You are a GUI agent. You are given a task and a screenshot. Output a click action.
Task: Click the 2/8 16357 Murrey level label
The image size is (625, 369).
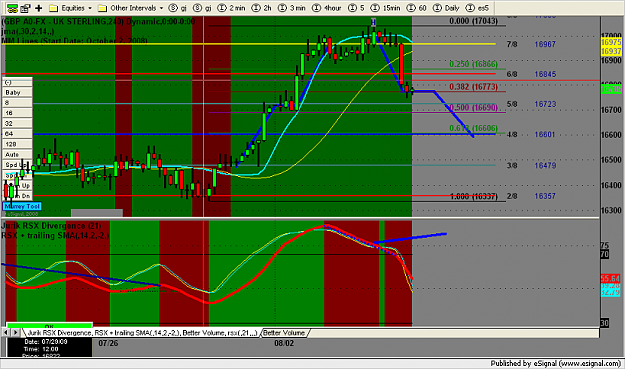531,196
